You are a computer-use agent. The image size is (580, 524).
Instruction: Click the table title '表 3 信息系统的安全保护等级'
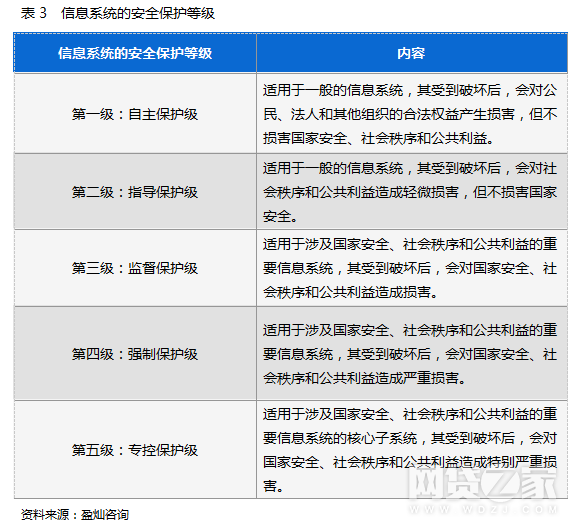(x=118, y=13)
